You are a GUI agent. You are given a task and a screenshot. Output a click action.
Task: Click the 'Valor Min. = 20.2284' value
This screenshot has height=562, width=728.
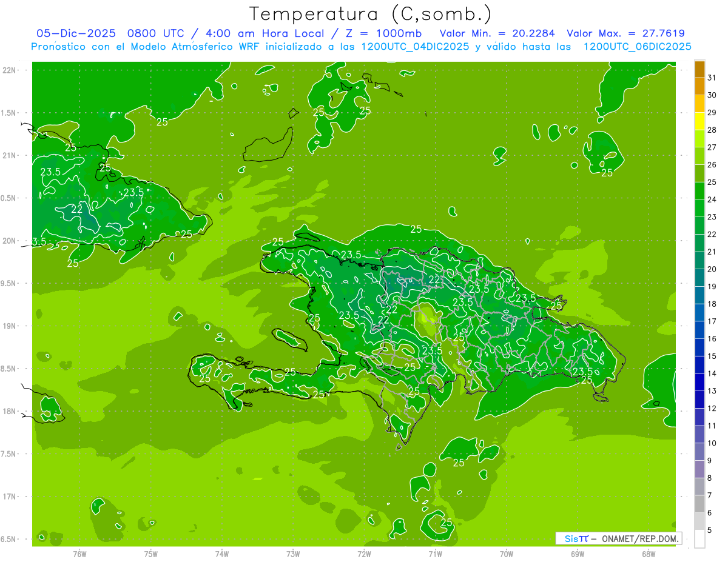497,33
